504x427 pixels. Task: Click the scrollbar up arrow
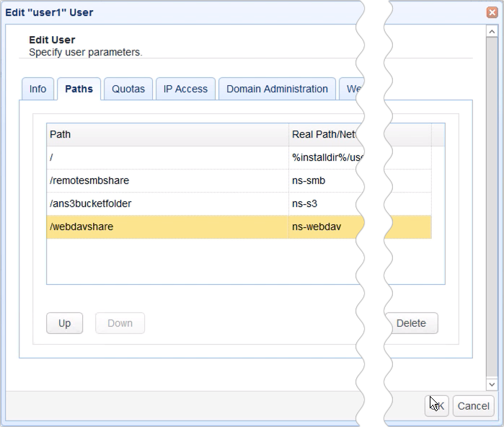click(x=492, y=33)
